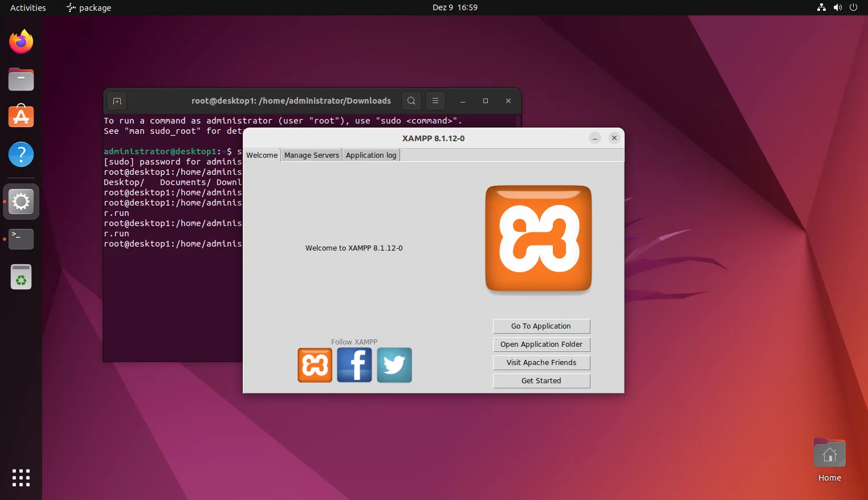Open the Files manager in dock
The image size is (868, 500).
pyautogui.click(x=21, y=79)
